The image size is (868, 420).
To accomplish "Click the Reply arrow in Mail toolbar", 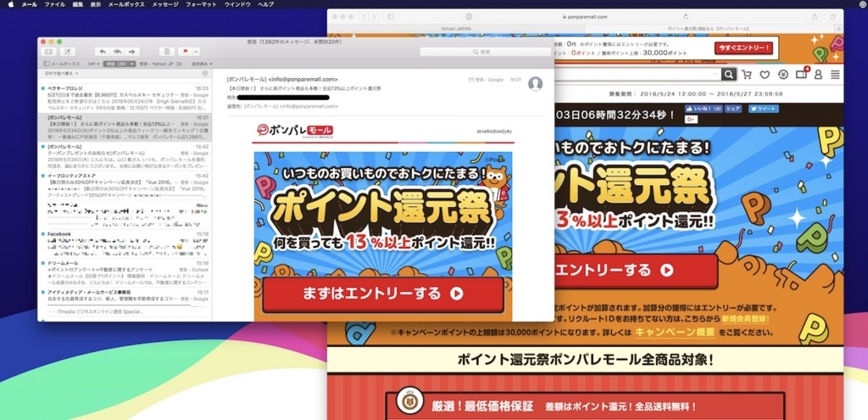I will point(102,52).
